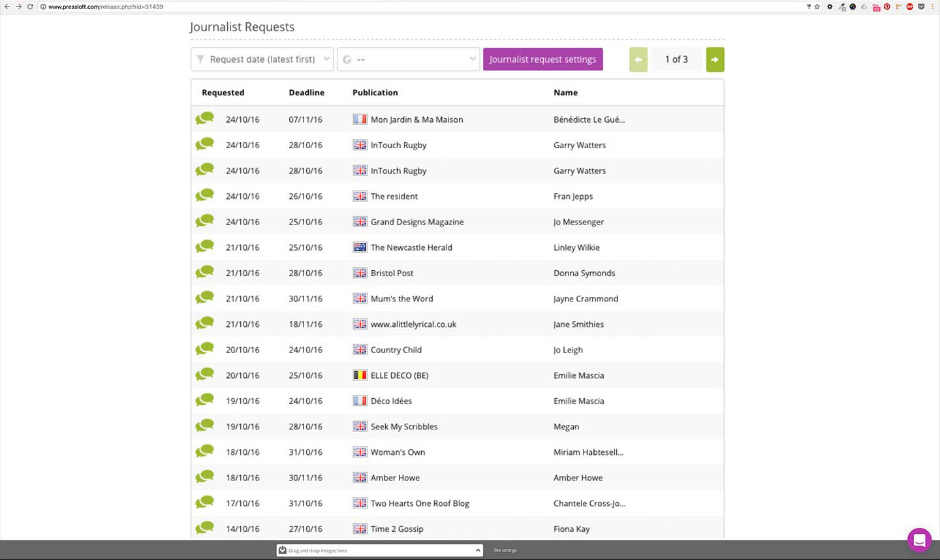Open chat bubble icon for Country Child row
This screenshot has height=560, width=940.
204,349
